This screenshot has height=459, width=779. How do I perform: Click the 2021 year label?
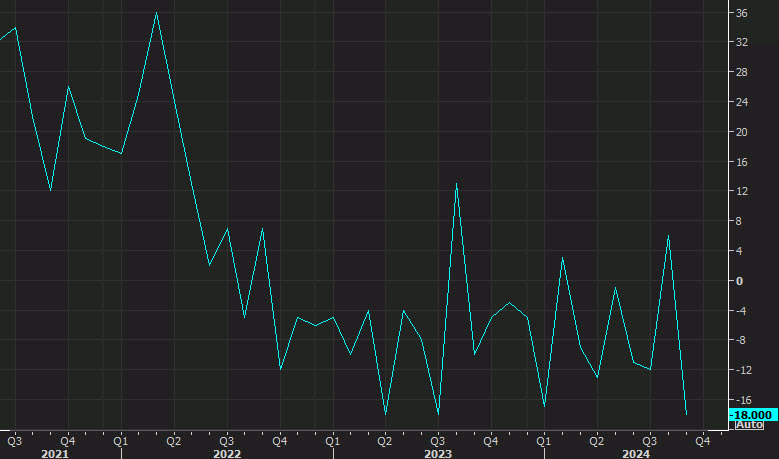point(55,453)
